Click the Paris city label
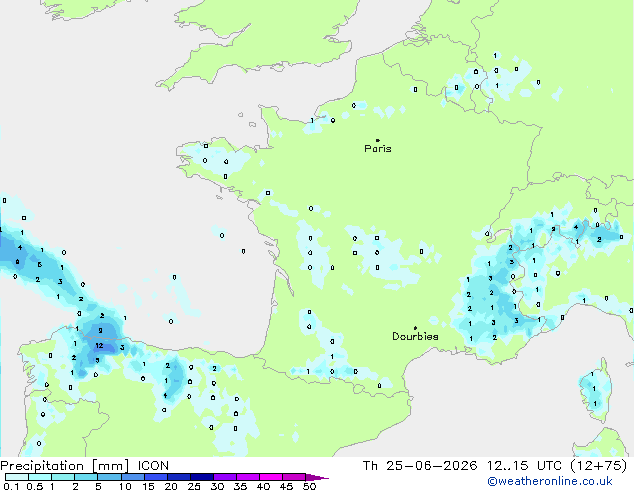The height and width of the screenshot is (490, 634). click(x=378, y=149)
